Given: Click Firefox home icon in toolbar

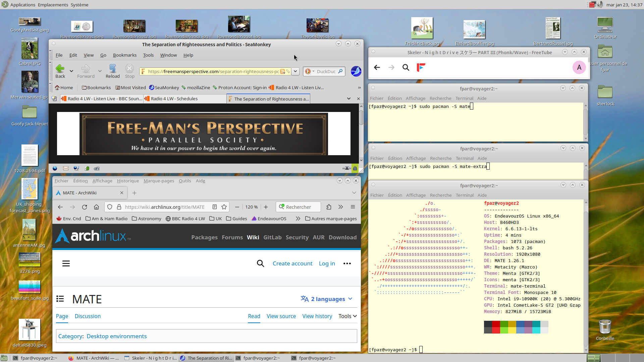Looking at the screenshot, I should tap(96, 207).
